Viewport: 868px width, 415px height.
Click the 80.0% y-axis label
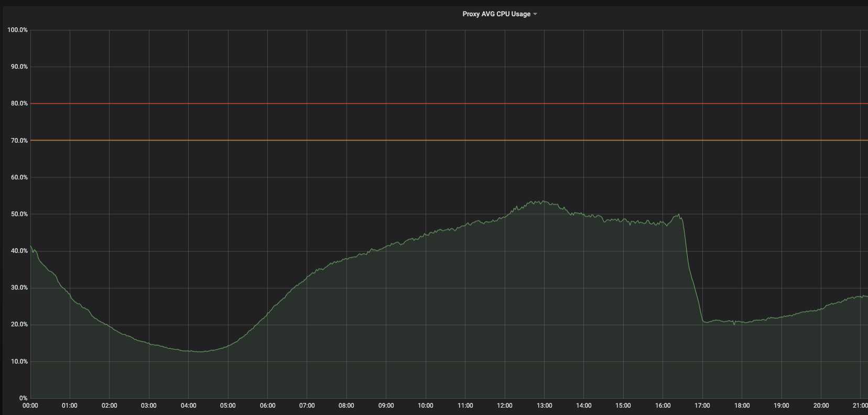pos(19,103)
